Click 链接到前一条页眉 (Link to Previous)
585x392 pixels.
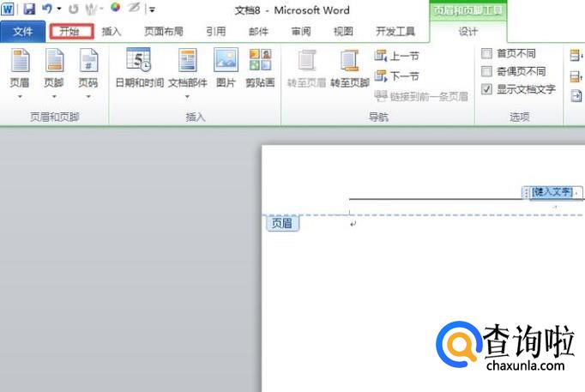pyautogui.click(x=421, y=97)
